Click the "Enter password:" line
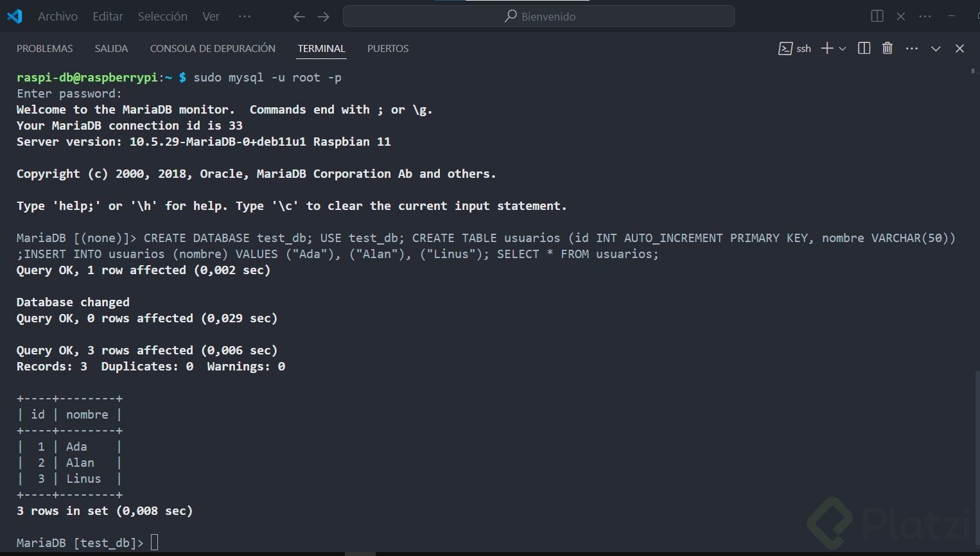The height and width of the screenshot is (556, 980). [69, 94]
